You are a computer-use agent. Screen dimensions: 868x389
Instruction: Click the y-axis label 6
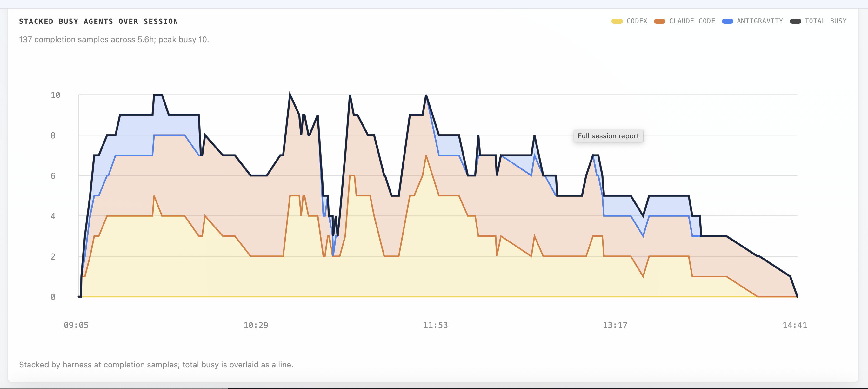tap(53, 176)
